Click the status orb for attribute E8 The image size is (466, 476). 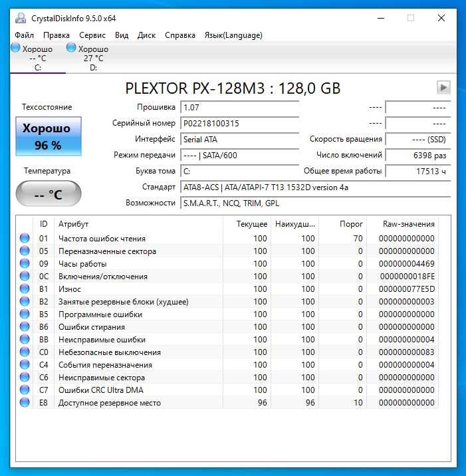point(25,402)
